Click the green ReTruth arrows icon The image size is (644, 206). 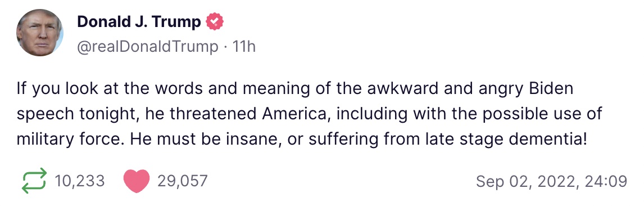coord(34,181)
